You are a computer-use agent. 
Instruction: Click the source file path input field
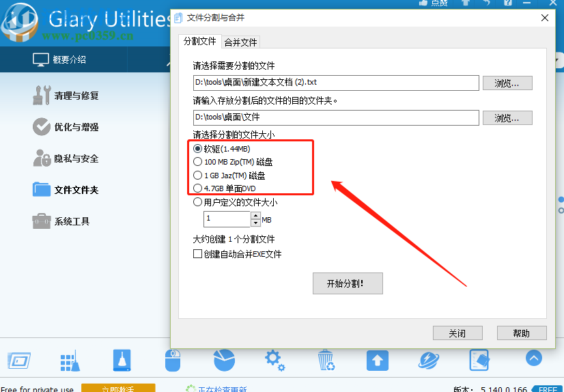point(336,83)
